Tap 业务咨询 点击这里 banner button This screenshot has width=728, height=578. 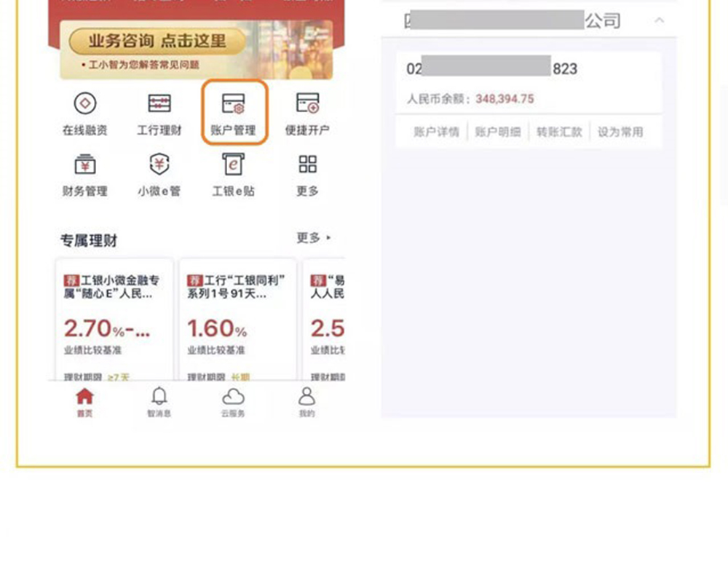(157, 41)
